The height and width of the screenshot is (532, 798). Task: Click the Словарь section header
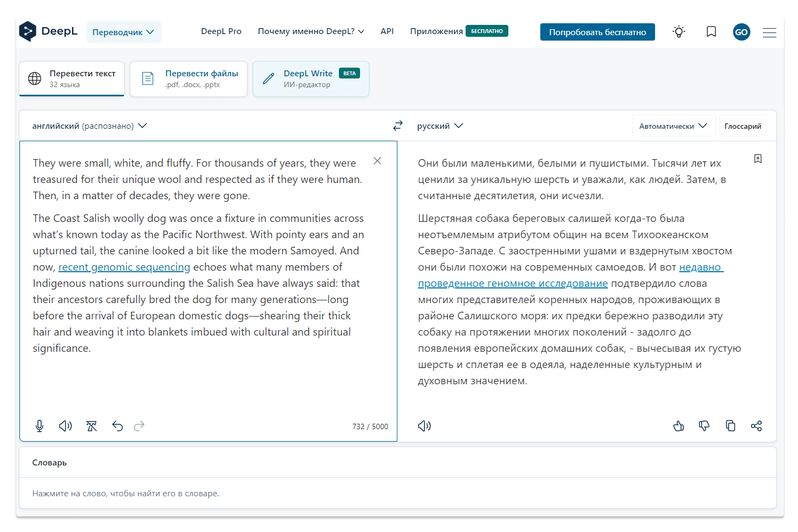point(49,463)
